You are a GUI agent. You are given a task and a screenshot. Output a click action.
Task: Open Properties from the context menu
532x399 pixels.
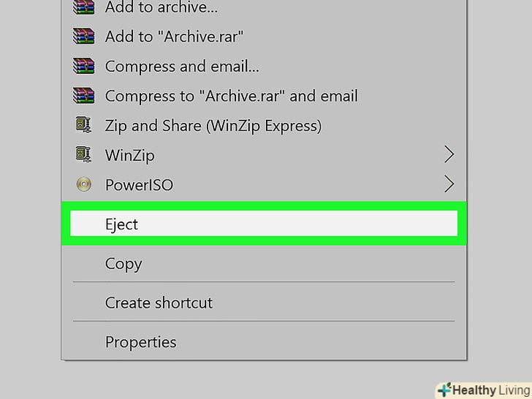pos(141,342)
